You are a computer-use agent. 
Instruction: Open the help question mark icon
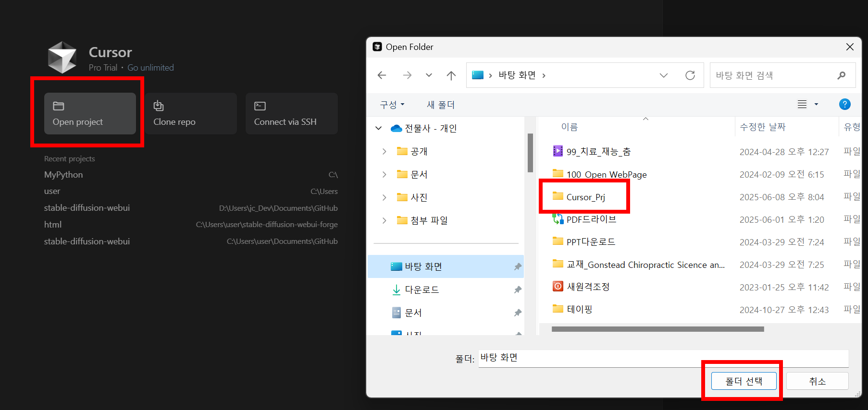pos(844,104)
